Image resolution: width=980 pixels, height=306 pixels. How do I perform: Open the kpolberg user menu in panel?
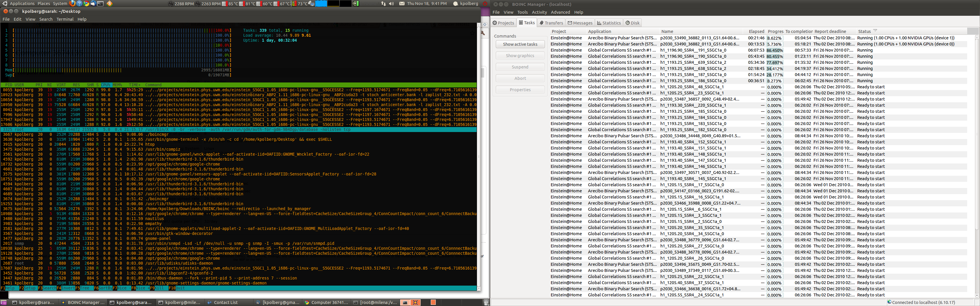click(x=469, y=3)
